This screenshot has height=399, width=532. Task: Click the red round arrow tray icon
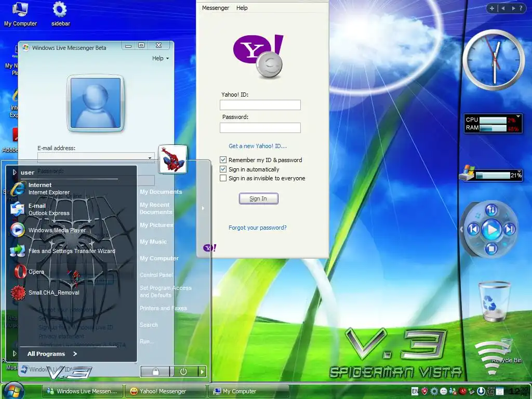point(462,391)
